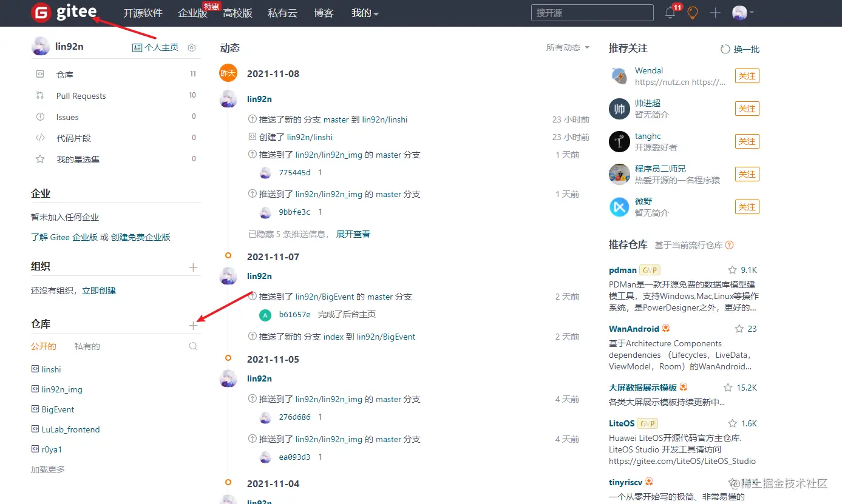
Task: Click the star icon for 大屏数据展示模板
Action: [728, 388]
